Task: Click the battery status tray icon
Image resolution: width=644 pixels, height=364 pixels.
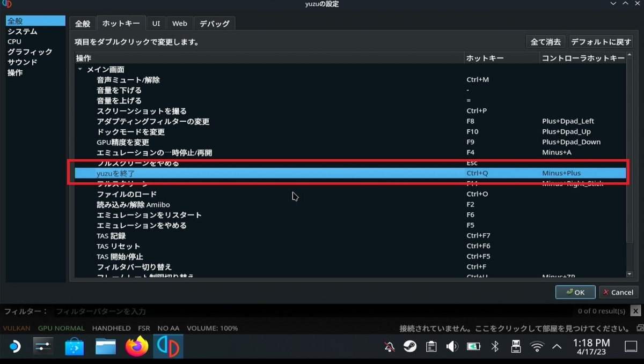Action: (474, 347)
